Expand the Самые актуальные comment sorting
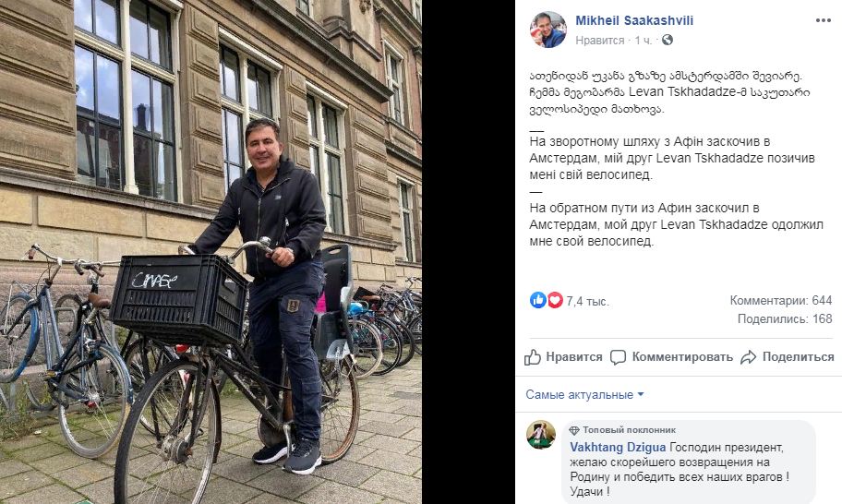The width and height of the screenshot is (842, 504). [584, 394]
